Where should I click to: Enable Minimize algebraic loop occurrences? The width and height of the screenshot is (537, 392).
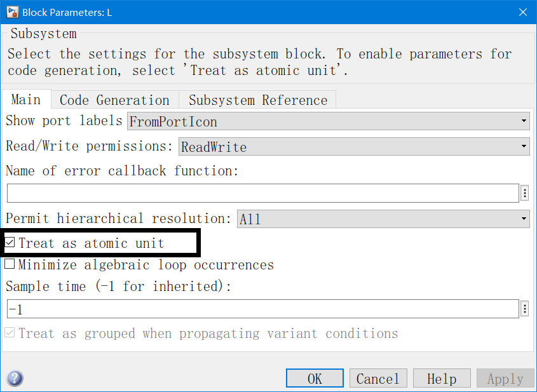(10, 264)
